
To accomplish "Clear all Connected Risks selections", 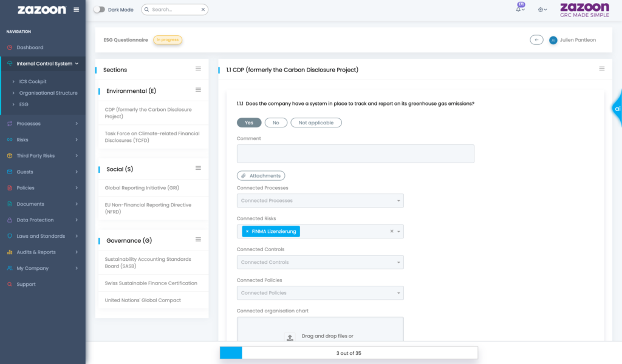I will tap(392, 231).
